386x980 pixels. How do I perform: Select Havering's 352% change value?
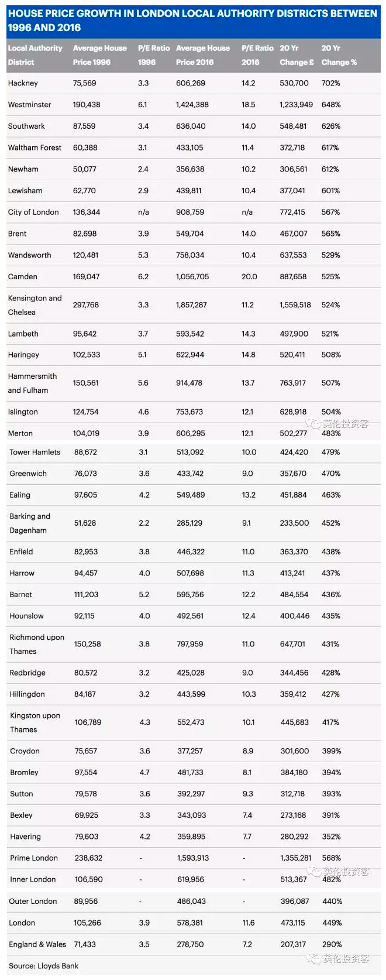331,837
